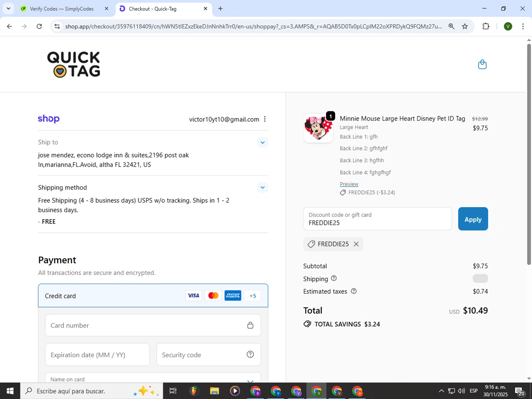This screenshot has width=532, height=399.
Task: Open account options three-dot menu beside email
Action: (x=265, y=119)
